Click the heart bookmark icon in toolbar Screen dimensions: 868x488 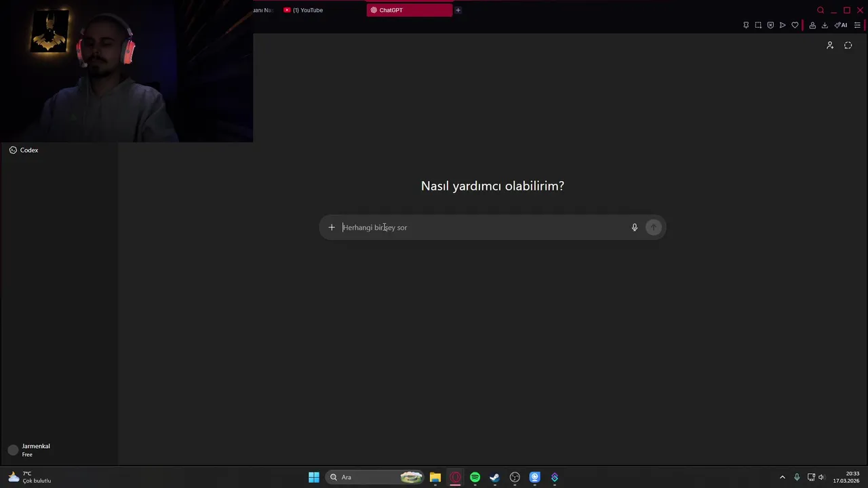pyautogui.click(x=795, y=25)
